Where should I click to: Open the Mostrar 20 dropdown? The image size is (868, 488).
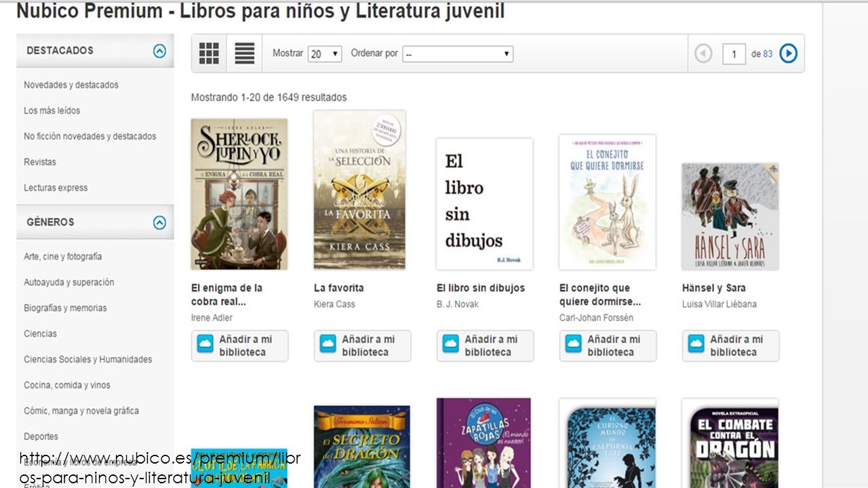pos(325,54)
